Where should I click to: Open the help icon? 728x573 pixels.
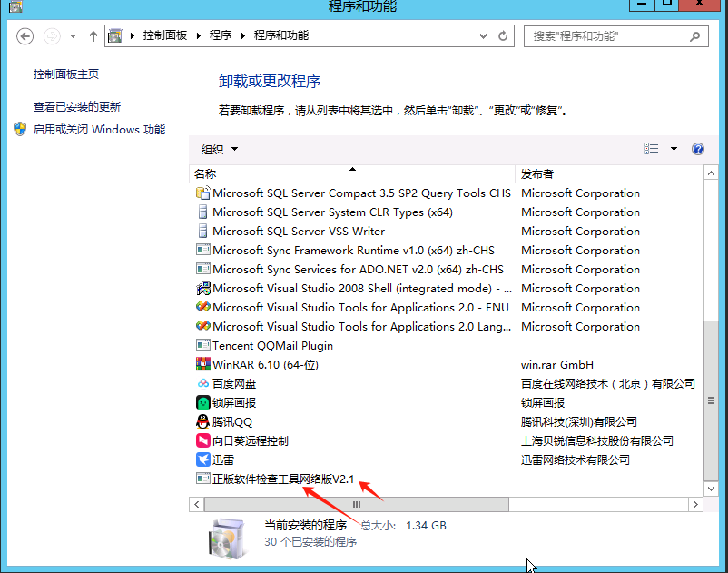coord(698,149)
